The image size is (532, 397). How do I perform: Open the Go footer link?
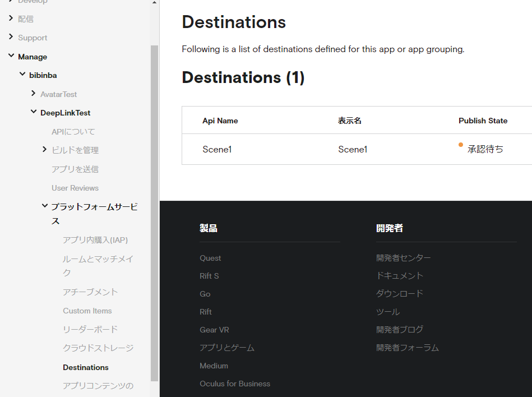205,294
